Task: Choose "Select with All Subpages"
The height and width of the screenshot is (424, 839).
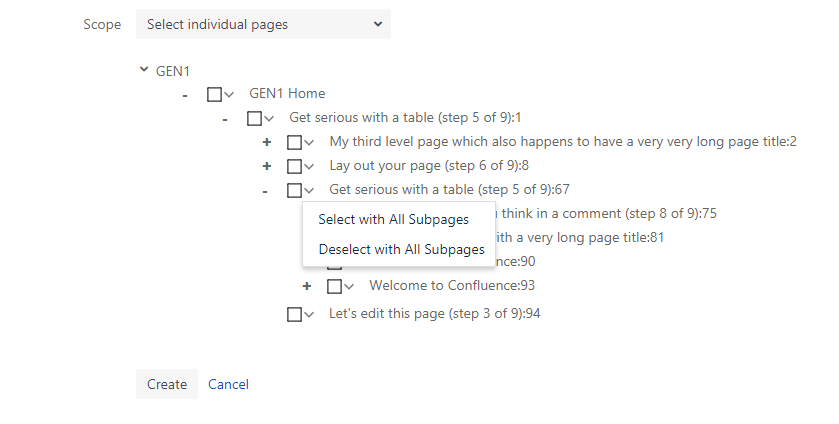Action: pyautogui.click(x=393, y=220)
